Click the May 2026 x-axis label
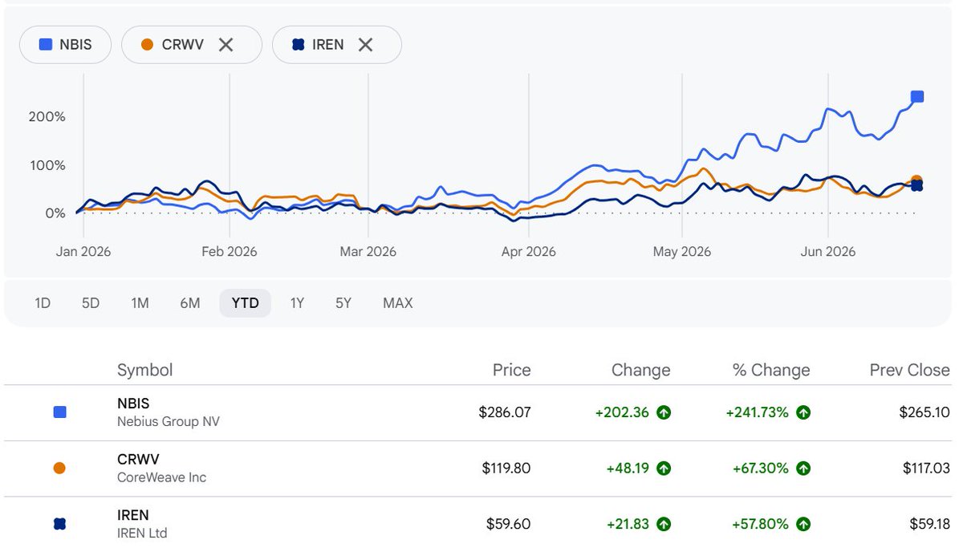The height and width of the screenshot is (560, 963). click(x=682, y=252)
